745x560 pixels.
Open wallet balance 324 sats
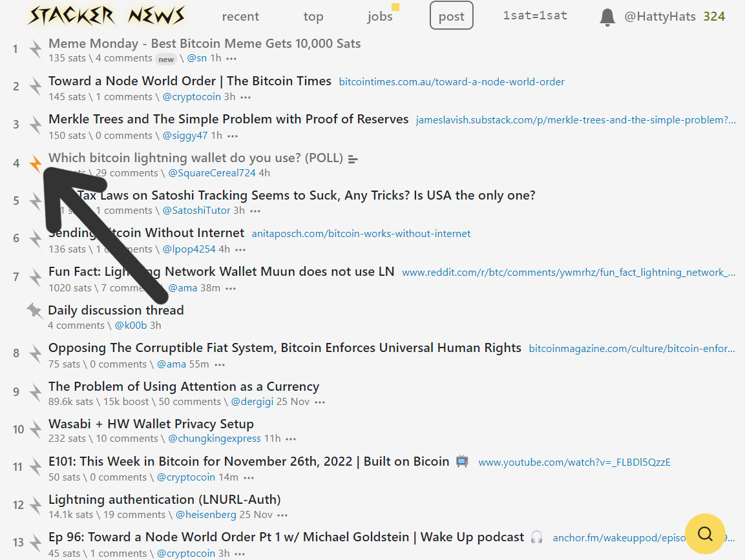(714, 17)
